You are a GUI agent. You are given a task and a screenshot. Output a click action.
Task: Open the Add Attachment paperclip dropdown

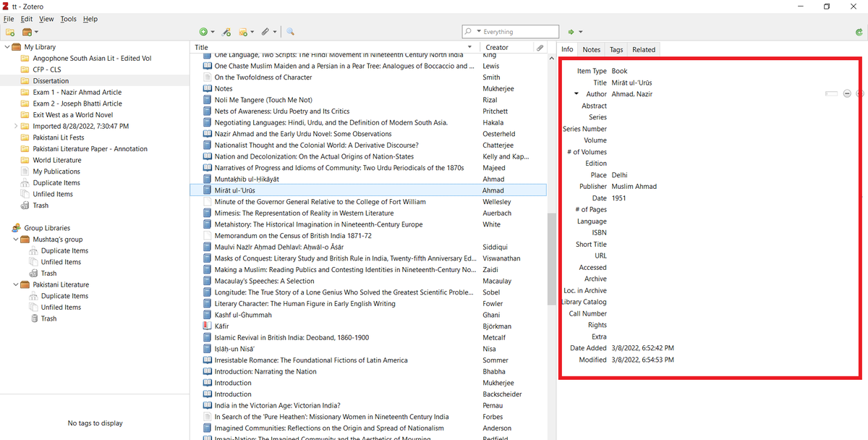[x=269, y=32]
